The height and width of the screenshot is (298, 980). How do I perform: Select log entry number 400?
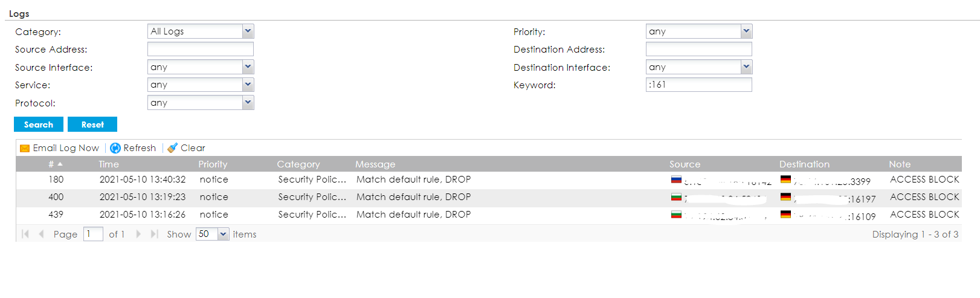tap(56, 197)
